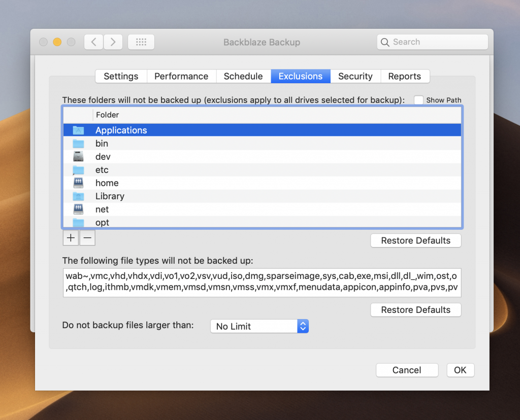Select the Library row

[x=262, y=196]
